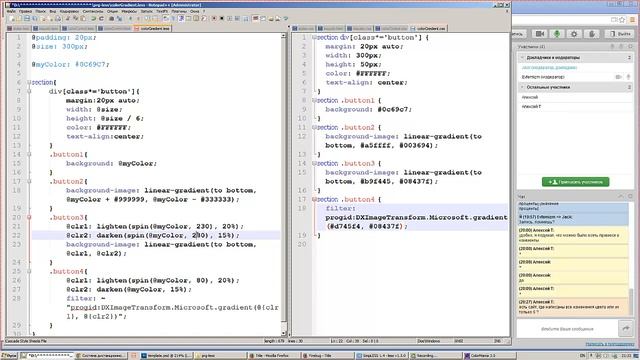Click the Open file toolbar icon

click(19, 18)
